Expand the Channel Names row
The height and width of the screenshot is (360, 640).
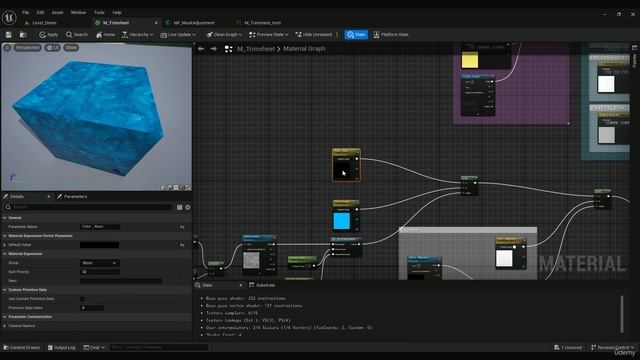[x=5, y=326]
